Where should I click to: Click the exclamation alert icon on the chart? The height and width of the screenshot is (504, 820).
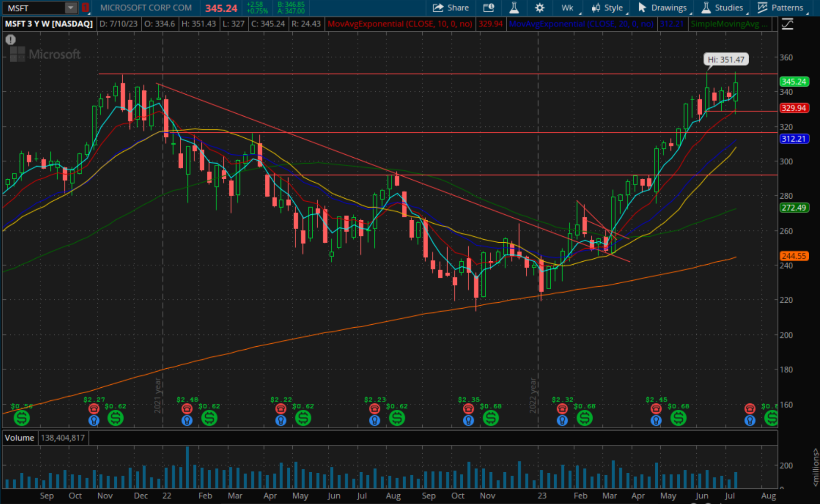(x=11, y=40)
